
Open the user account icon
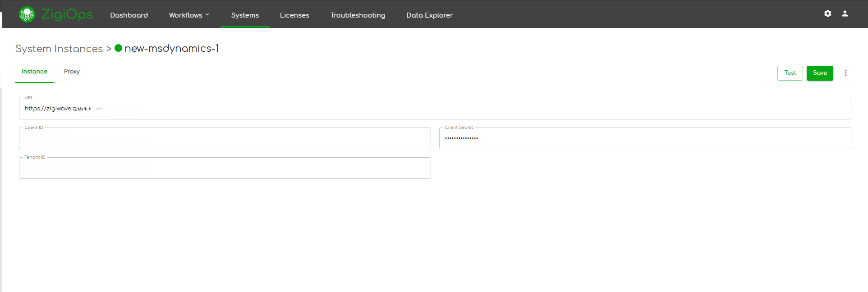(x=845, y=14)
